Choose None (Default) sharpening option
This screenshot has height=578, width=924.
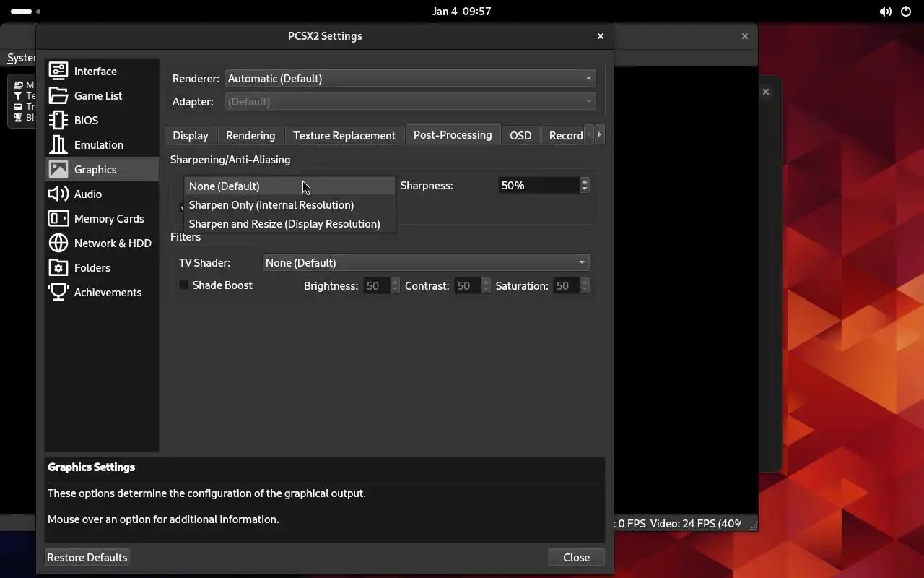coord(289,186)
